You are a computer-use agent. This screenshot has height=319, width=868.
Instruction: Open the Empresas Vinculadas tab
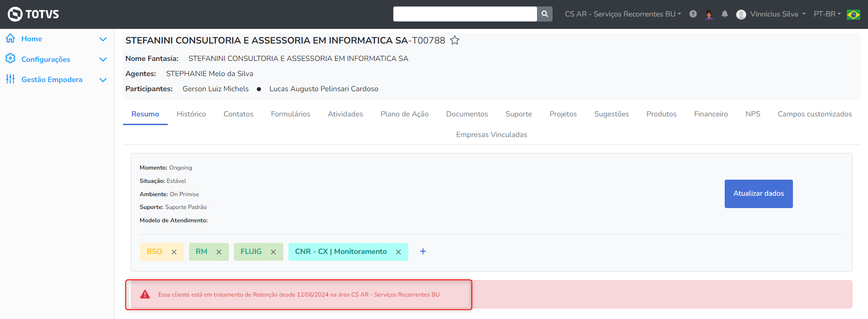[x=492, y=135]
